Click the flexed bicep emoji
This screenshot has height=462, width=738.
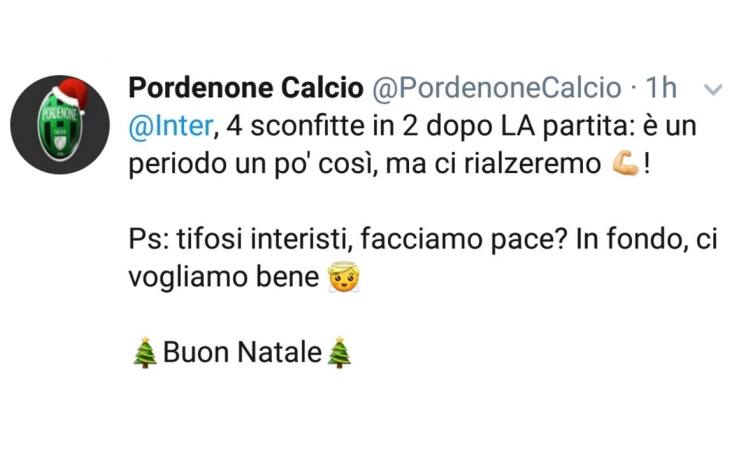pyautogui.click(x=625, y=164)
